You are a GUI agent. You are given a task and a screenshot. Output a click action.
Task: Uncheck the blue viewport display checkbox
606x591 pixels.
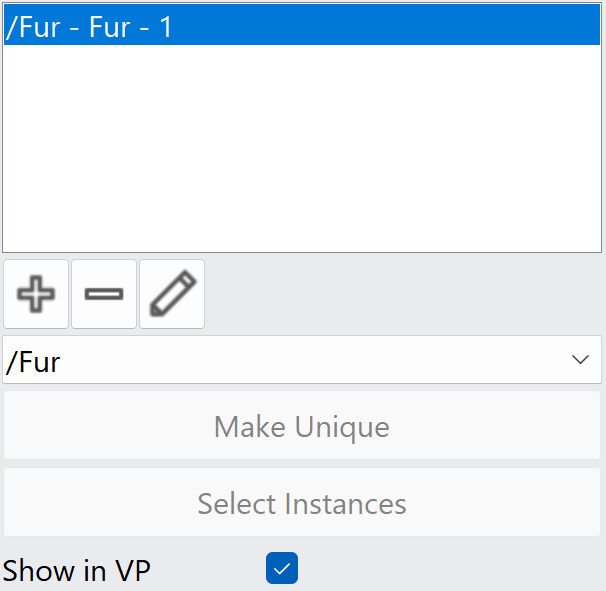(282, 568)
